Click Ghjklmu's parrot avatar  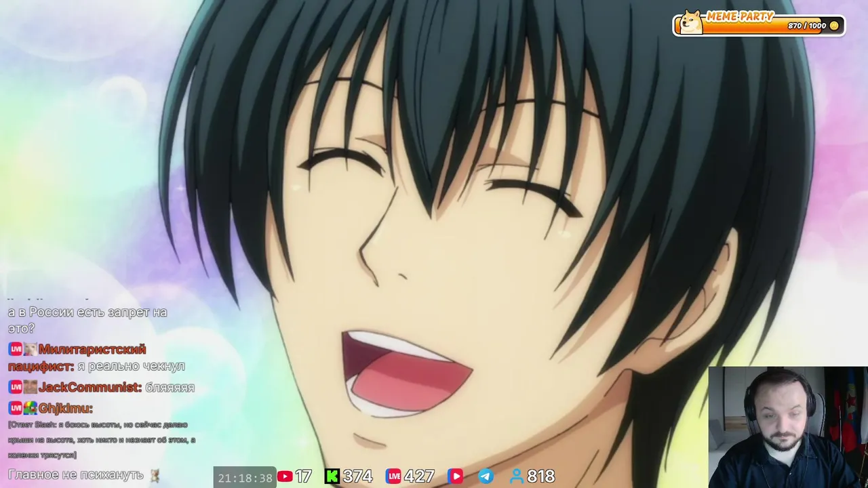pos(31,408)
